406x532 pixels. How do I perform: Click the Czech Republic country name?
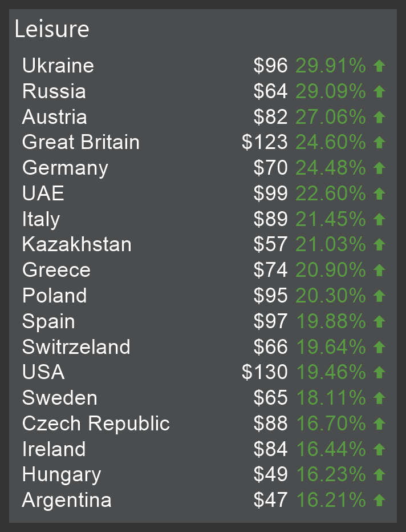click(x=96, y=424)
